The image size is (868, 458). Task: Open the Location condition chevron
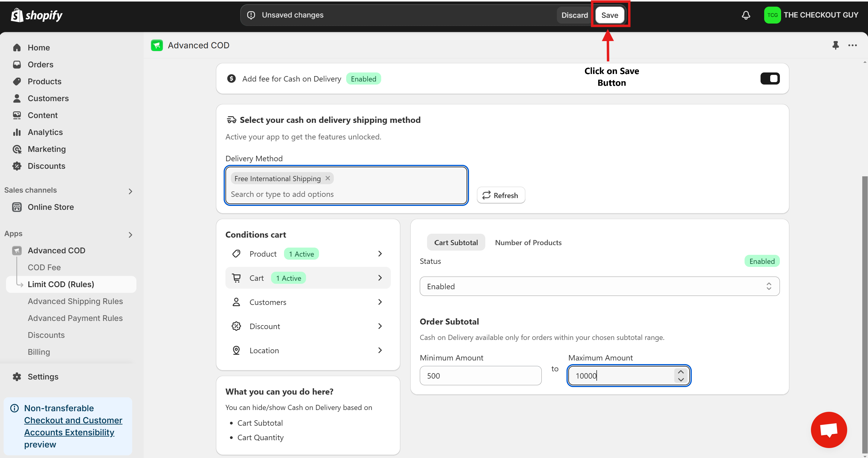(380, 351)
